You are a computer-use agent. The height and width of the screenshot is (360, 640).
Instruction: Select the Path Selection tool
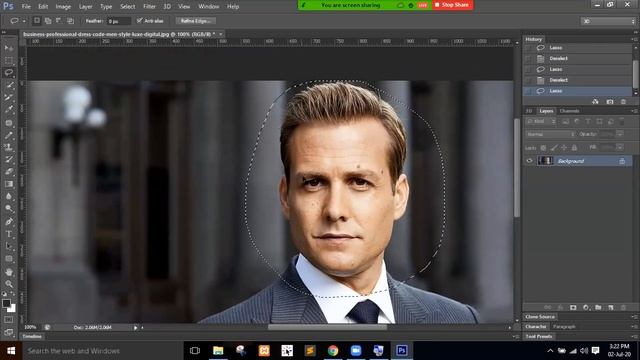pyautogui.click(x=9, y=246)
